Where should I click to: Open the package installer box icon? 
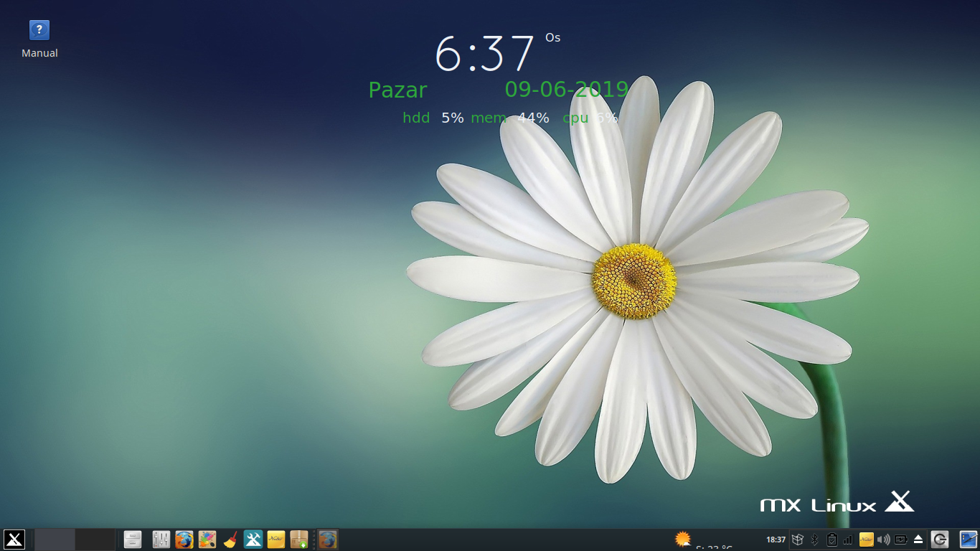(299, 540)
